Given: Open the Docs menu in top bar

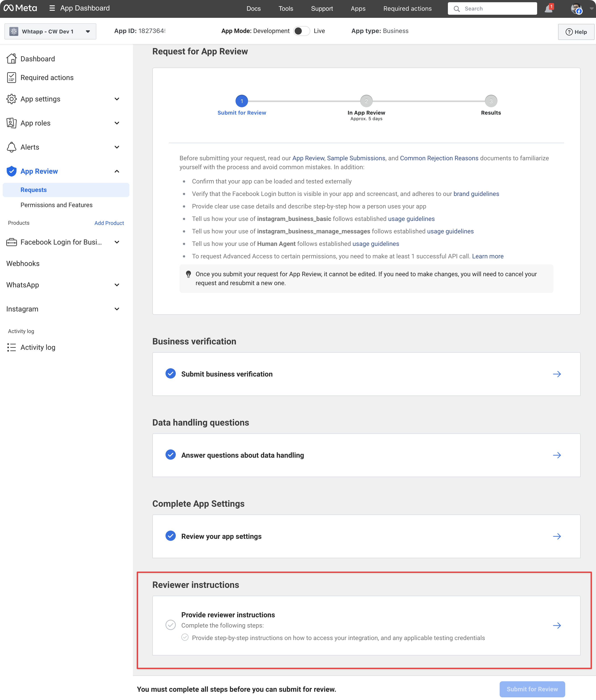Looking at the screenshot, I should click(x=253, y=9).
